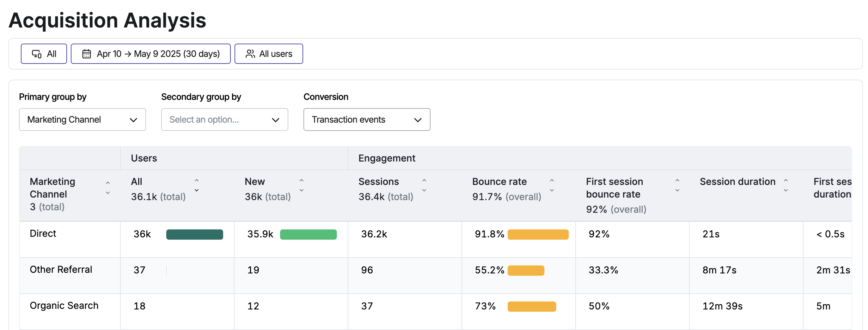Click the people icon in All users filter
The width and height of the screenshot is (868, 330).
coord(250,54)
